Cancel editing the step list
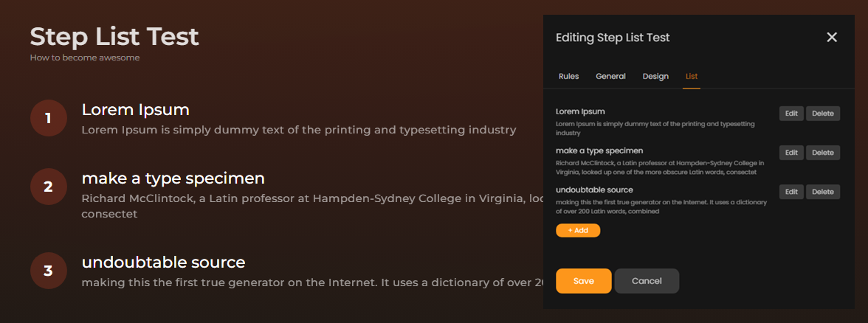868x323 pixels. click(647, 281)
